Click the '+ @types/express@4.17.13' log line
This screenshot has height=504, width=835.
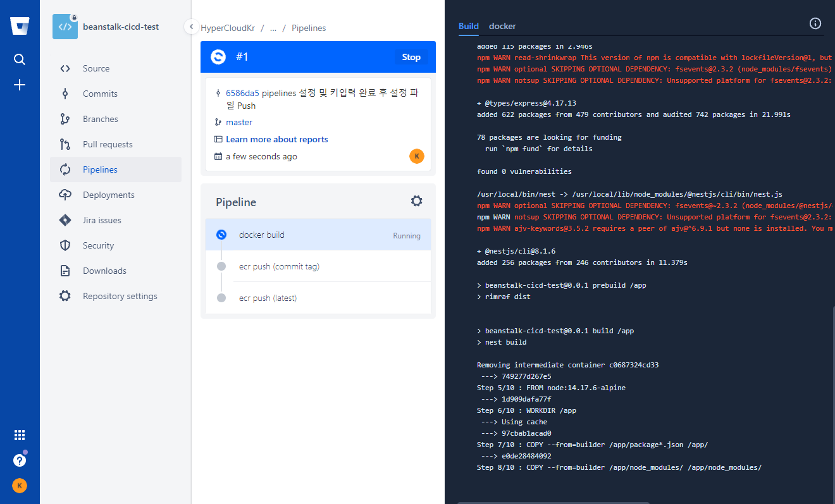coord(526,103)
